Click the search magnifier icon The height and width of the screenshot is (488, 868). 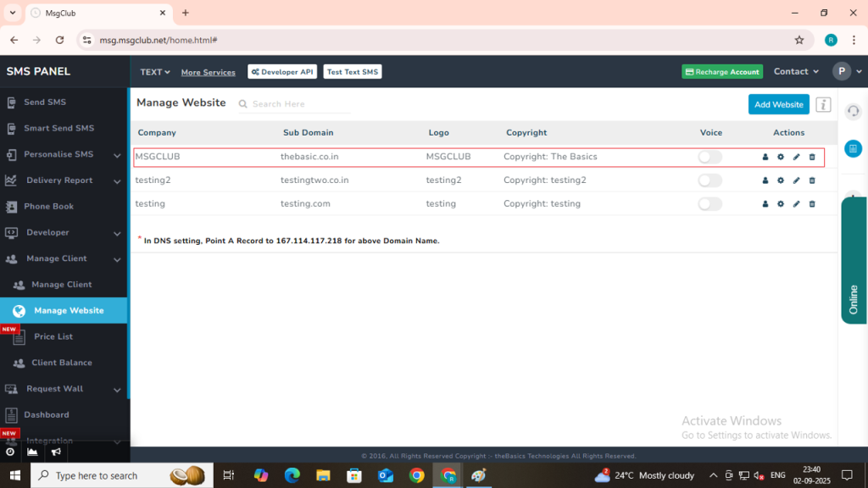coord(243,104)
